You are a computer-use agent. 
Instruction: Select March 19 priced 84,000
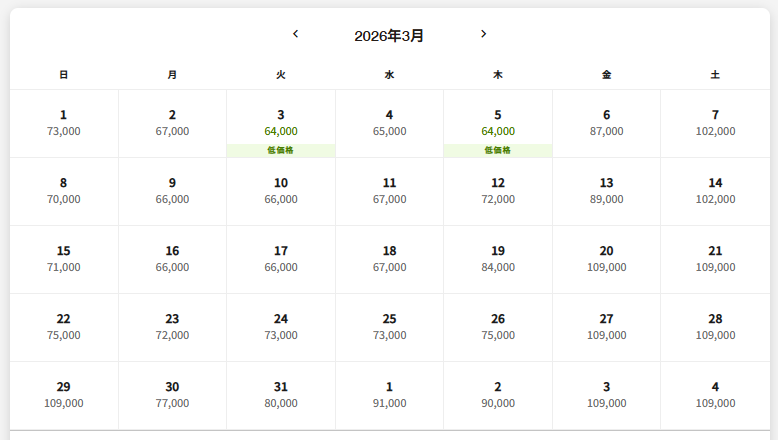click(498, 259)
